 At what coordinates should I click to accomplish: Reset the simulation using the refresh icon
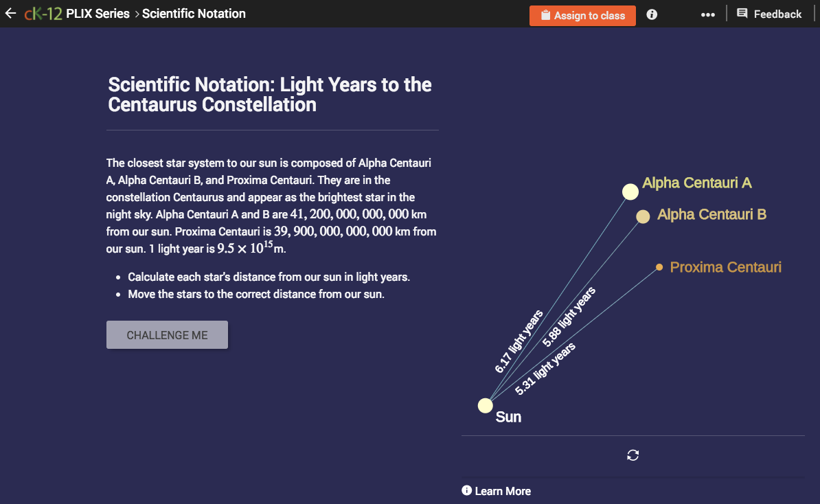click(x=633, y=455)
